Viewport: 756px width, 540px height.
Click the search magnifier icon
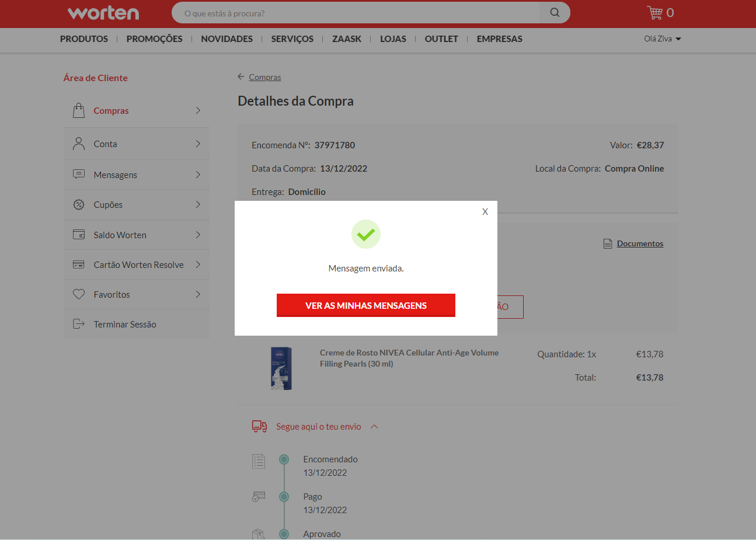point(555,13)
